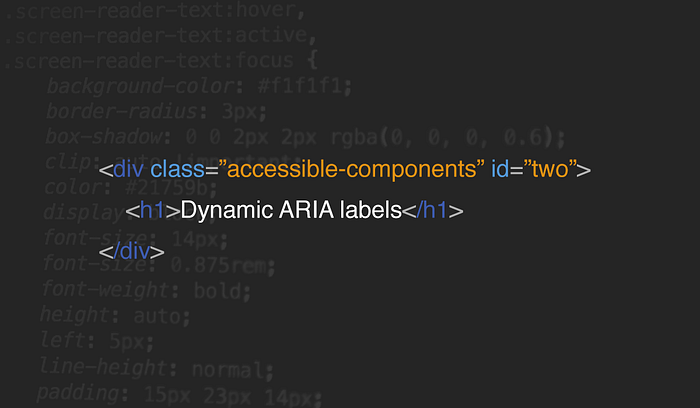Screen dimensions: 700x408
Task: Click the word ARIA in the heading
Action: tap(306, 210)
